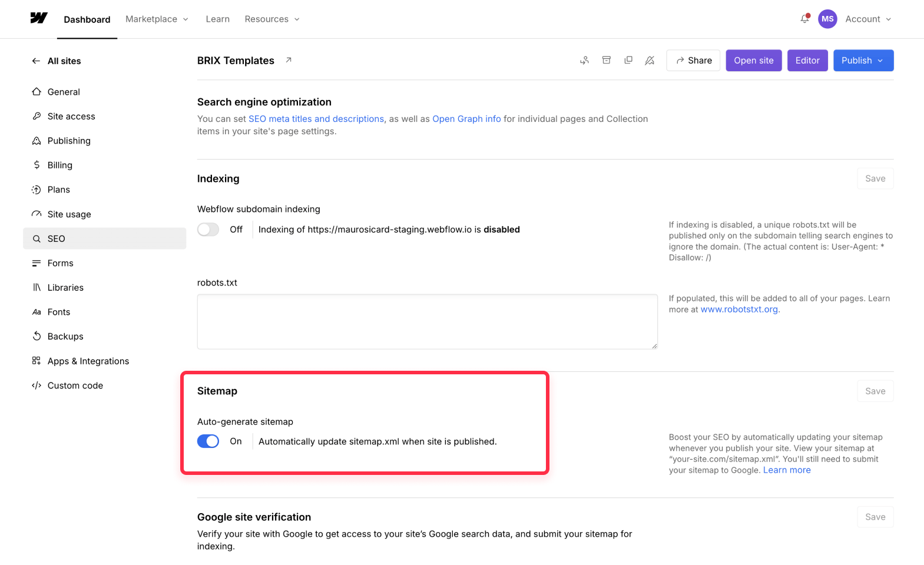The height and width of the screenshot is (565, 924).
Task: Click the Libraries books icon
Action: click(x=37, y=287)
